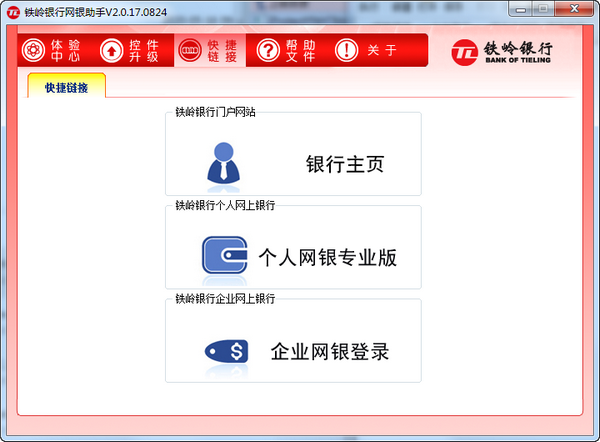Open the 帮助文件 question mark icon

[x=268, y=50]
